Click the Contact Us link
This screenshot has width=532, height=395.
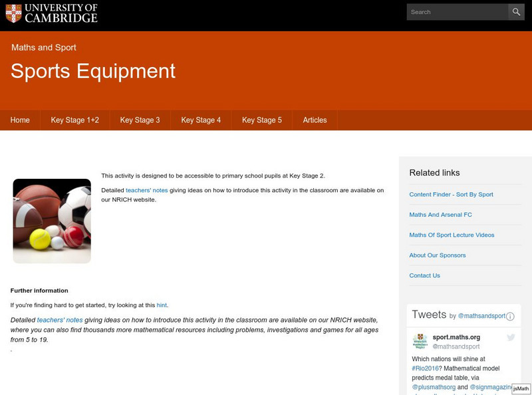tap(424, 275)
